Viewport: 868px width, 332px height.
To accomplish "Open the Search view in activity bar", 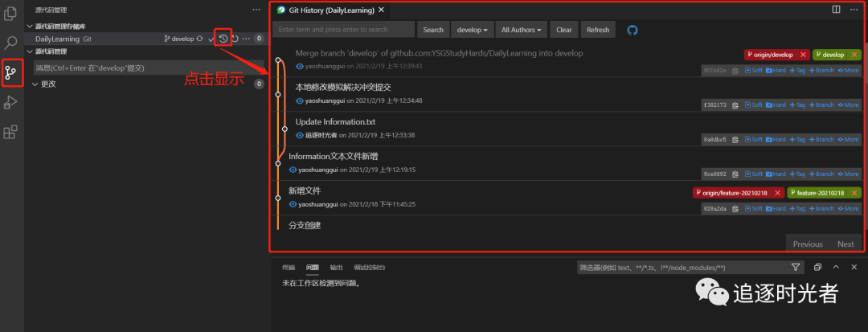I will 11,43.
